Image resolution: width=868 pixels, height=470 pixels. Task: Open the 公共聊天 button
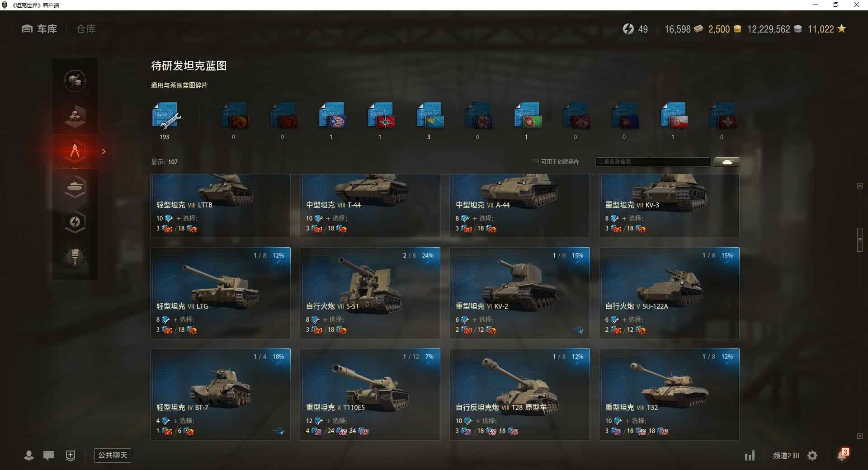(x=113, y=455)
